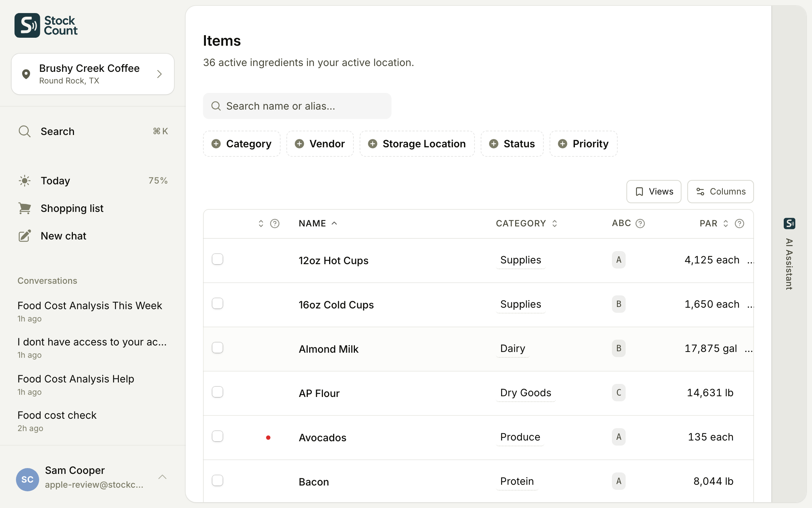This screenshot has height=508, width=812.
Task: Select the 16oz Cold Cups checkbox
Action: [217, 303]
